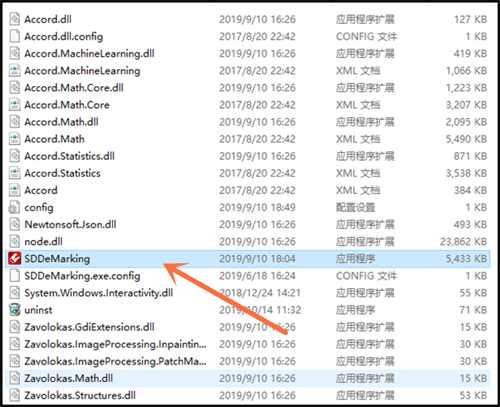Click the blank Accord.dll.config file icon
Viewport: 500px width, 407px height.
[14, 36]
